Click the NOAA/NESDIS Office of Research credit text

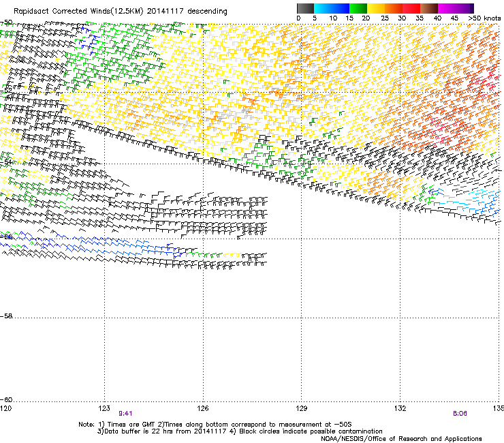(401, 438)
